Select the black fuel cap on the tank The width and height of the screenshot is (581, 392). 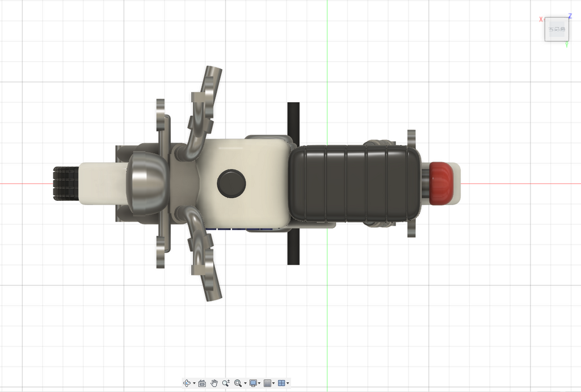231,183
